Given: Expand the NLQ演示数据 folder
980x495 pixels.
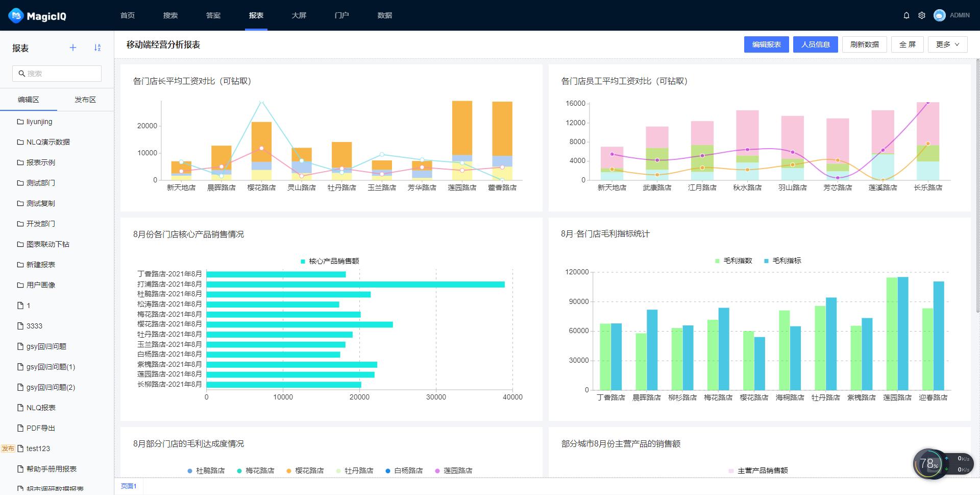Looking at the screenshot, I should (x=48, y=142).
